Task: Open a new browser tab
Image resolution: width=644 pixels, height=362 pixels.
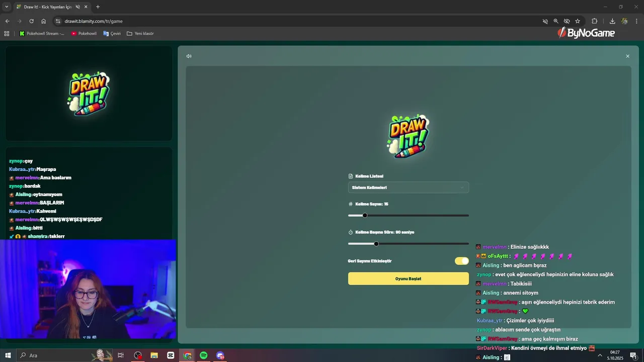Action: click(98, 7)
